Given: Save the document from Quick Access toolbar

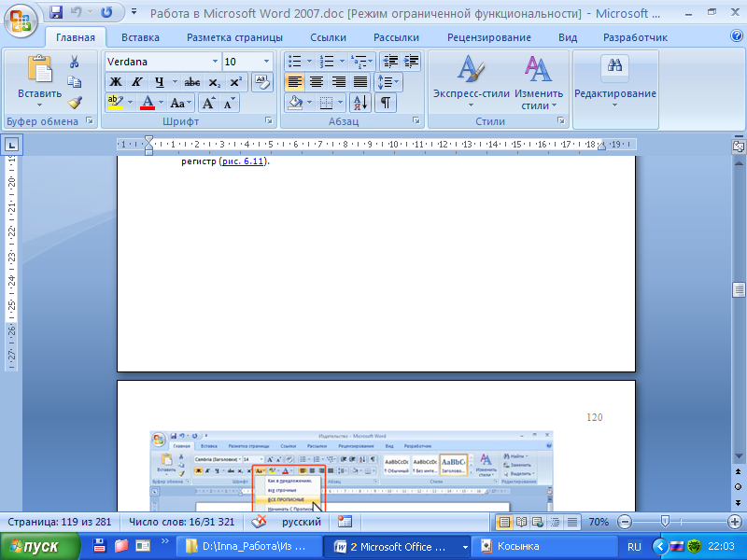Looking at the screenshot, I should (56, 12).
